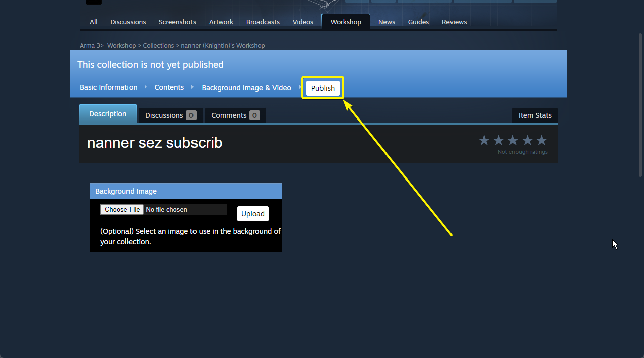Click the third rating star
The width and height of the screenshot is (644, 358).
(512, 140)
